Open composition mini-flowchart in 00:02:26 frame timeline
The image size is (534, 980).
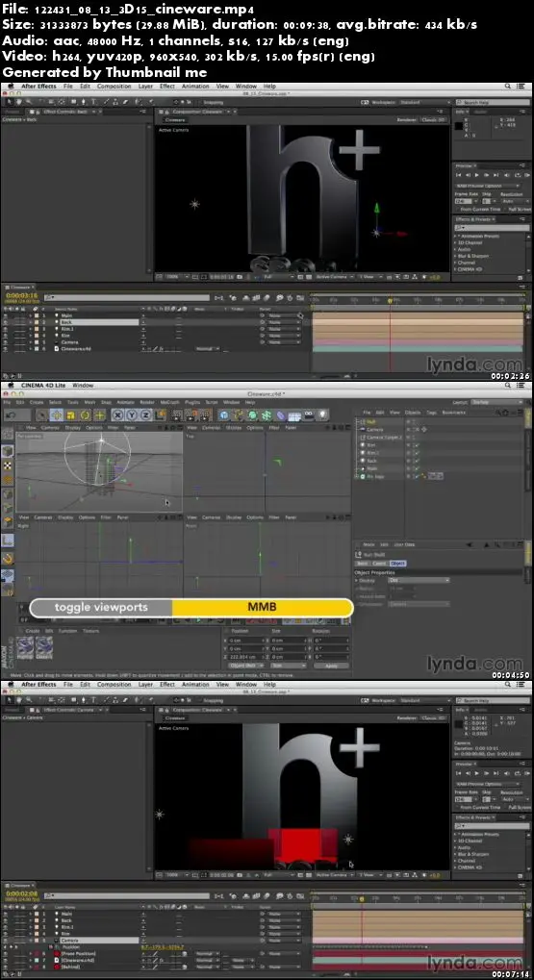[x=218, y=298]
